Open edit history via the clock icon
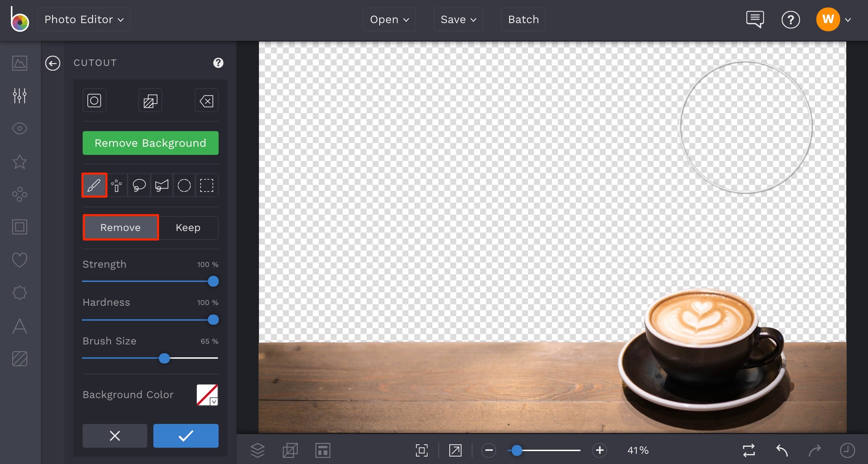The height and width of the screenshot is (464, 868). (x=847, y=450)
